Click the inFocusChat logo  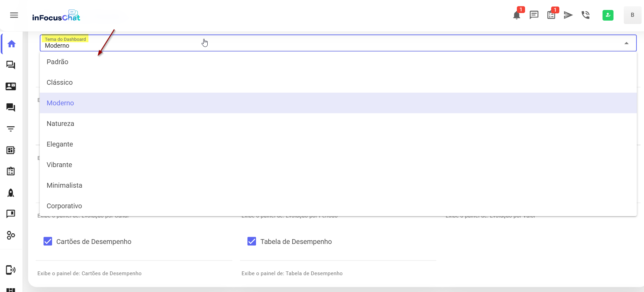[x=56, y=16]
